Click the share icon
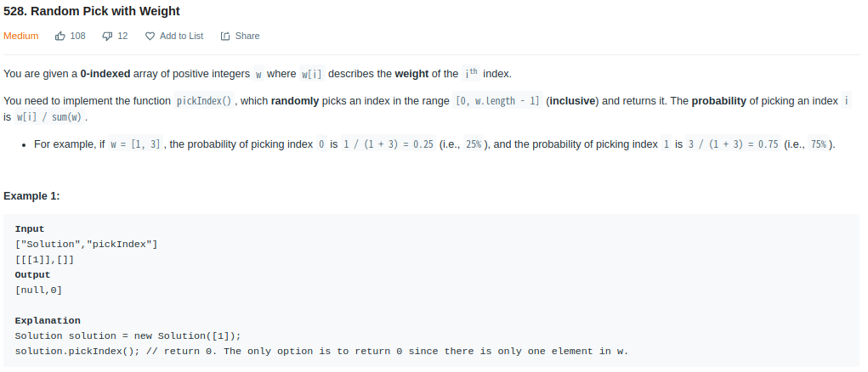Screen dimensions: 868x372 coord(225,36)
